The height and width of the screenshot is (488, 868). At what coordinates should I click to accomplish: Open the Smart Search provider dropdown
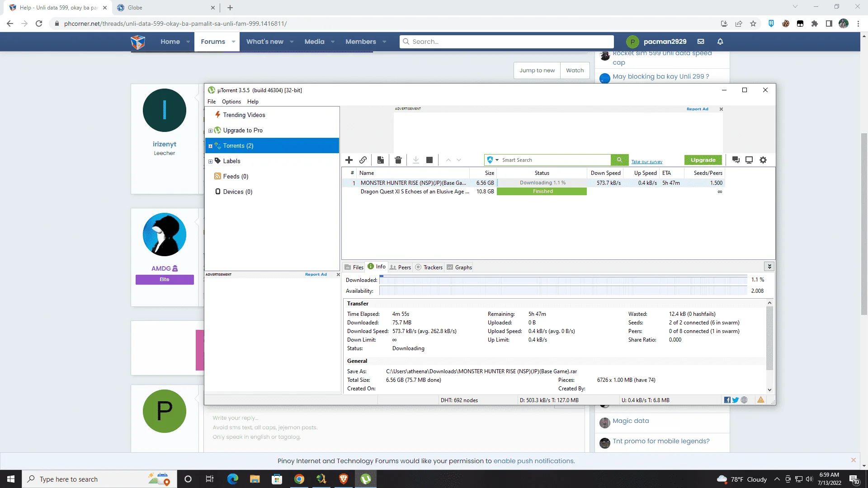(x=497, y=160)
